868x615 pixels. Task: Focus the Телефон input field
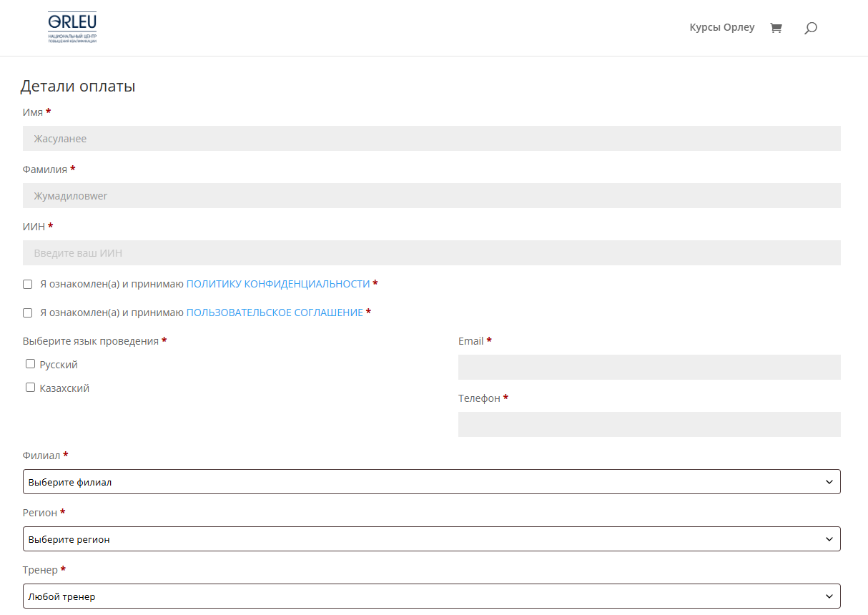[648, 425]
